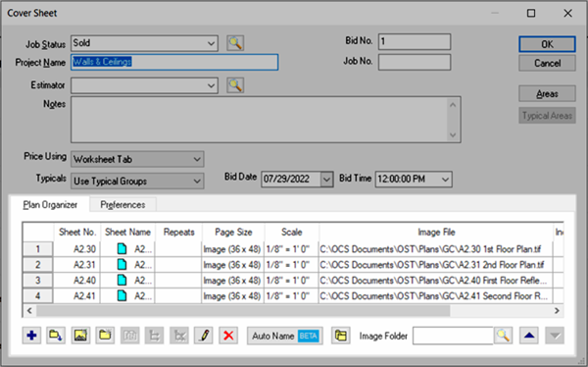Image resolution: width=588 pixels, height=367 pixels.
Task: Click the Image File column header
Action: 436,233
